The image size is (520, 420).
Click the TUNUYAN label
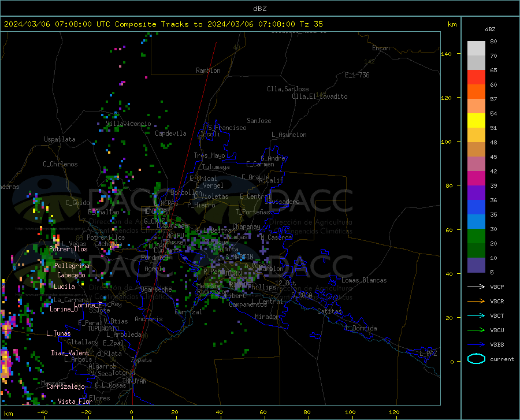(134, 381)
